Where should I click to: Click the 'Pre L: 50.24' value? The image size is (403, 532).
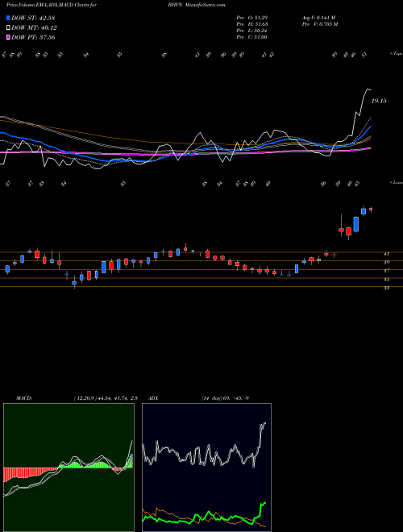click(x=252, y=31)
